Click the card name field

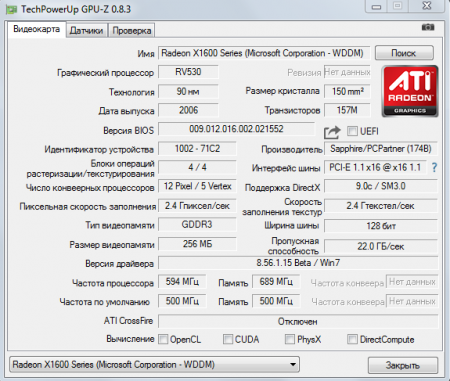tap(264, 53)
